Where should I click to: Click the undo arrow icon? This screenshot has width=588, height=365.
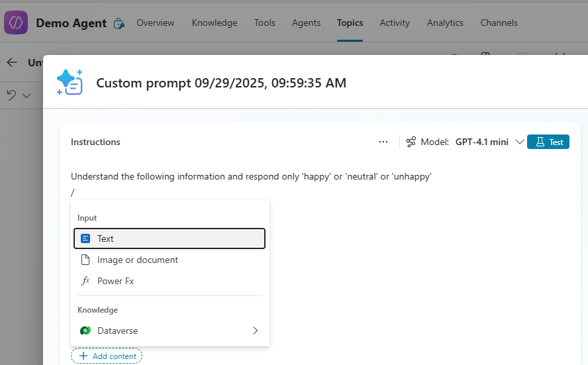[x=12, y=95]
